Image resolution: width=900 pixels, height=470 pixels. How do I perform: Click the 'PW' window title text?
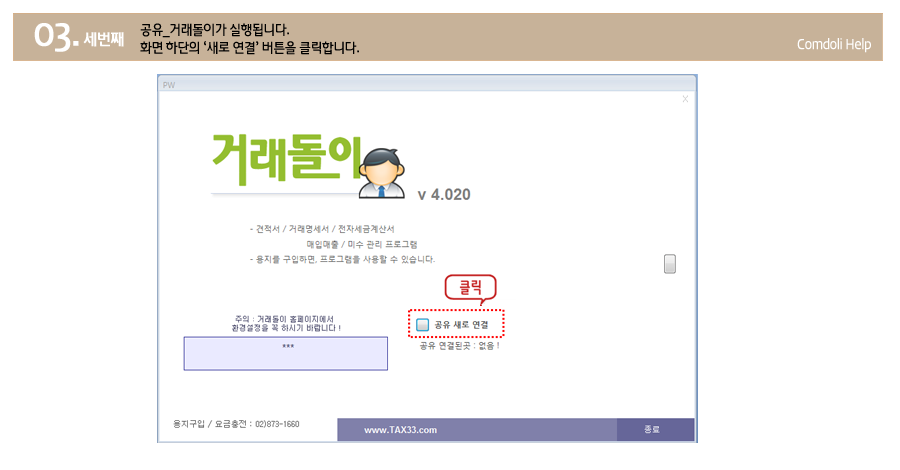(169, 85)
